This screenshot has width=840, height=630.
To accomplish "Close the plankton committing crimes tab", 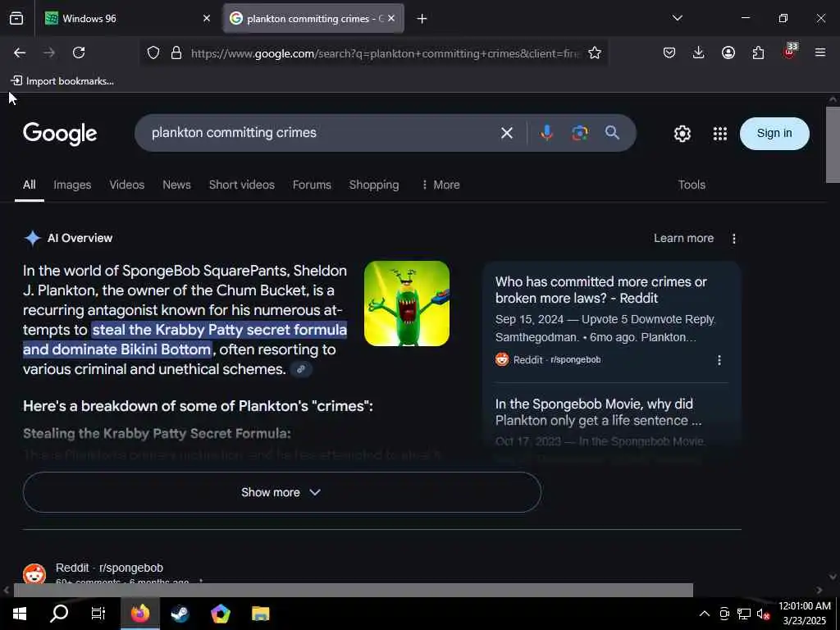I will 391,18.
